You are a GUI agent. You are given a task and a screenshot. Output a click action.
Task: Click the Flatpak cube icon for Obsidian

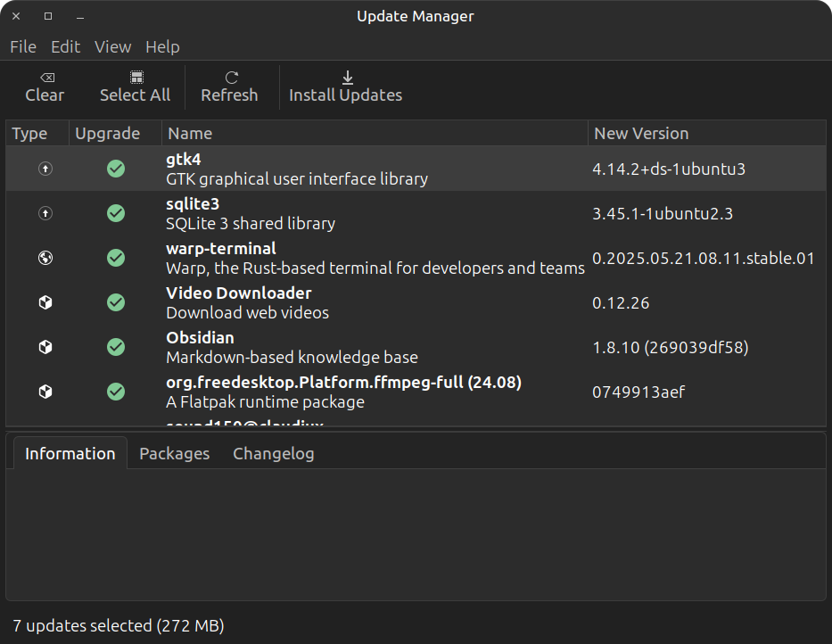pyautogui.click(x=45, y=347)
